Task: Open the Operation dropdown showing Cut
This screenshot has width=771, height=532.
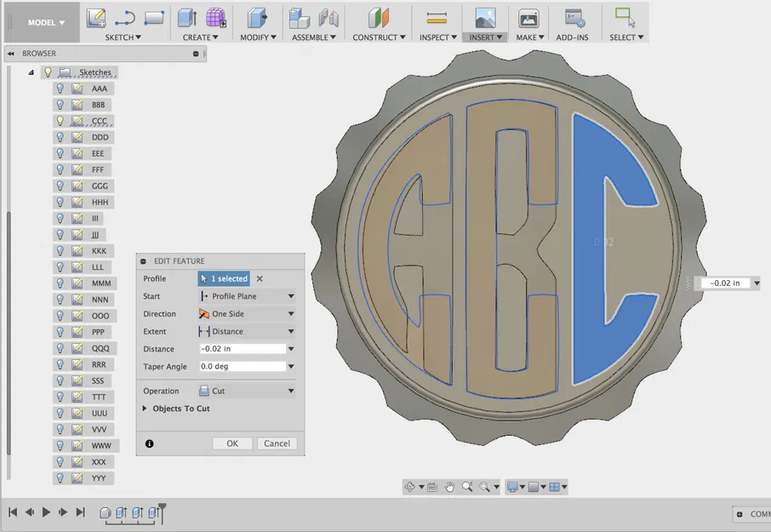Action: pos(246,391)
